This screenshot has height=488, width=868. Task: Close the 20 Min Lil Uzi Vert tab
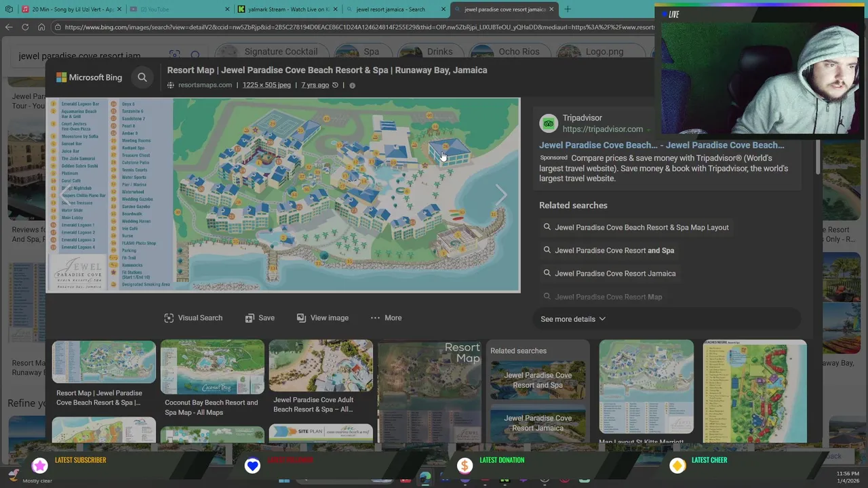pos(119,9)
